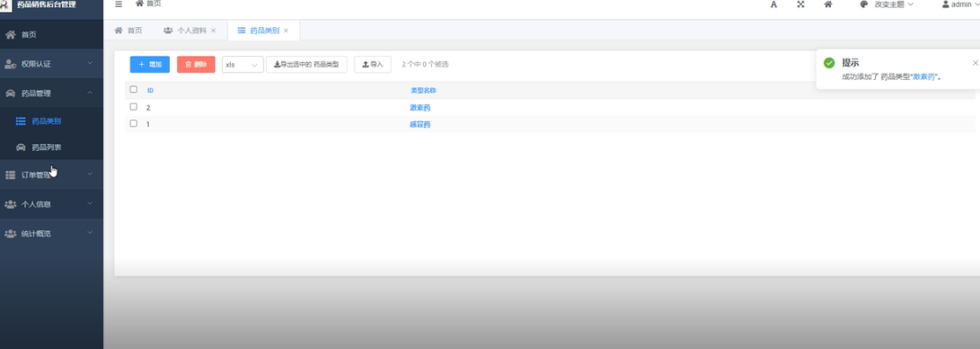Open font size 'A' icon
The image size is (980, 349).
[x=773, y=4]
